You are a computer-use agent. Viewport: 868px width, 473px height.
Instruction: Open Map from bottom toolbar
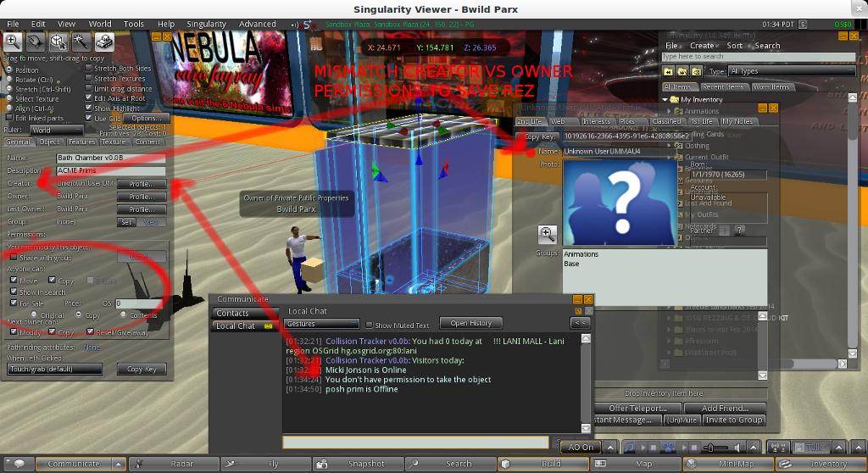click(x=636, y=465)
